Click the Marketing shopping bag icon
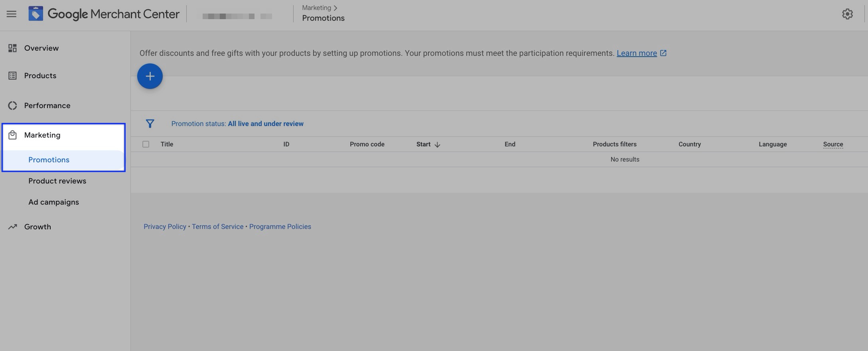The height and width of the screenshot is (351, 868). pos(12,135)
